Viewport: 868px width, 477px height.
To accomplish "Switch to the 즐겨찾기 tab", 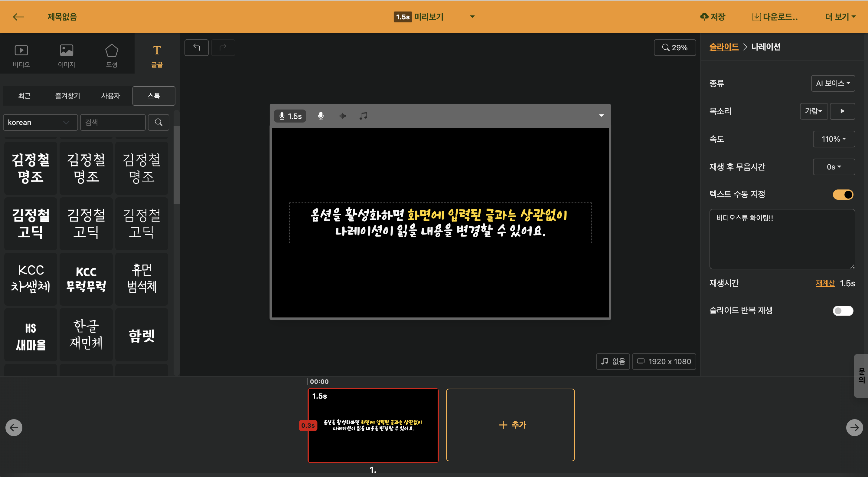I will [67, 96].
